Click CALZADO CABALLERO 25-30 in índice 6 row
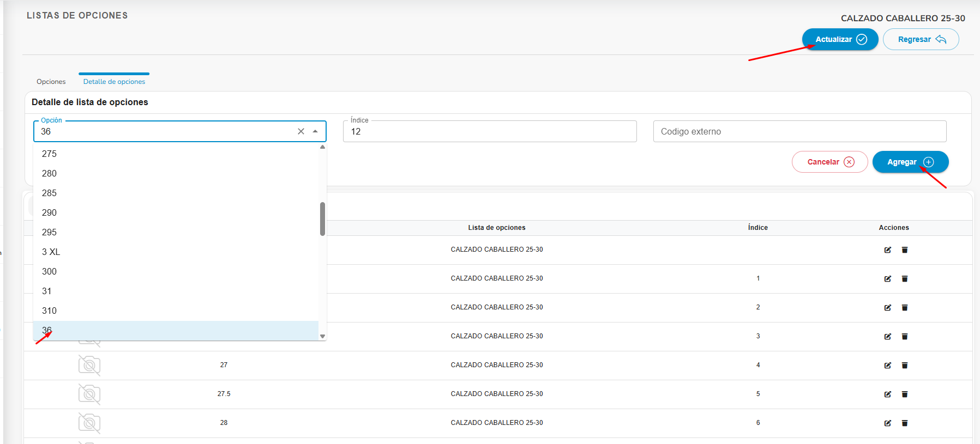This screenshot has height=444, width=980. pyautogui.click(x=497, y=423)
